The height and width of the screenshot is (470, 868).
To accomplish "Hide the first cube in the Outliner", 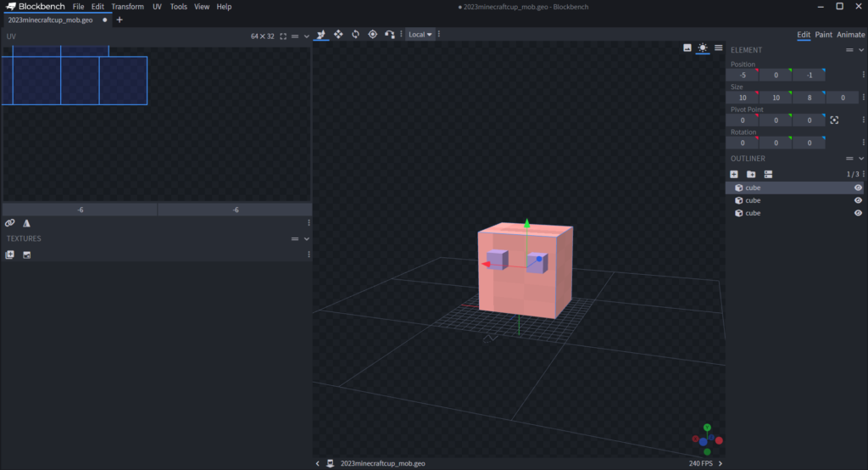I will point(858,187).
